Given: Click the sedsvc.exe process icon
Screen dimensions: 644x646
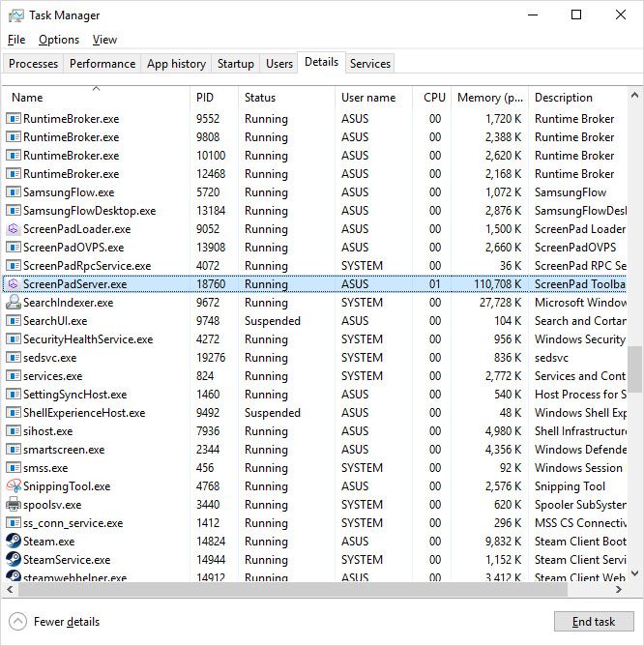Looking at the screenshot, I should click(14, 358).
